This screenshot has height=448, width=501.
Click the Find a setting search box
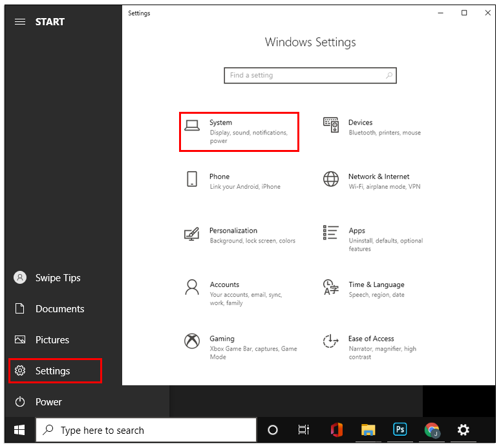coord(310,76)
